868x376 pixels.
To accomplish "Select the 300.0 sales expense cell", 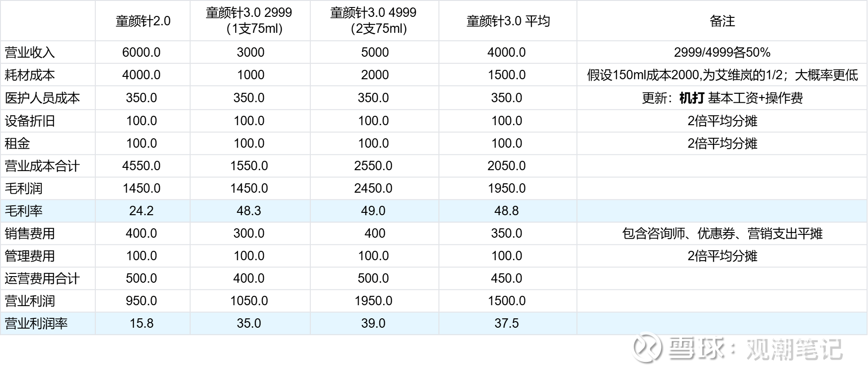I will 249,233.
